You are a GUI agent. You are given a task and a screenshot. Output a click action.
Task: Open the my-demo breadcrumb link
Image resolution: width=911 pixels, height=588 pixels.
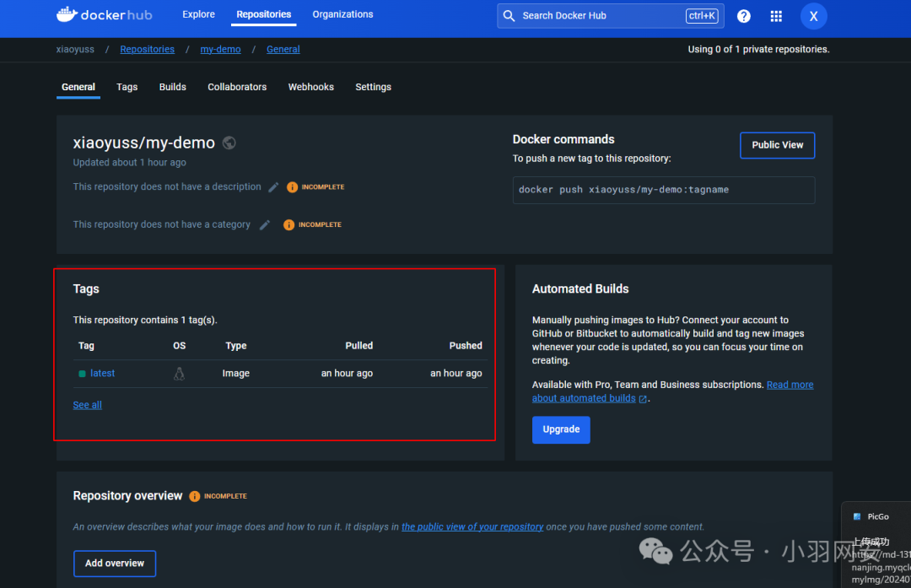[x=220, y=50]
